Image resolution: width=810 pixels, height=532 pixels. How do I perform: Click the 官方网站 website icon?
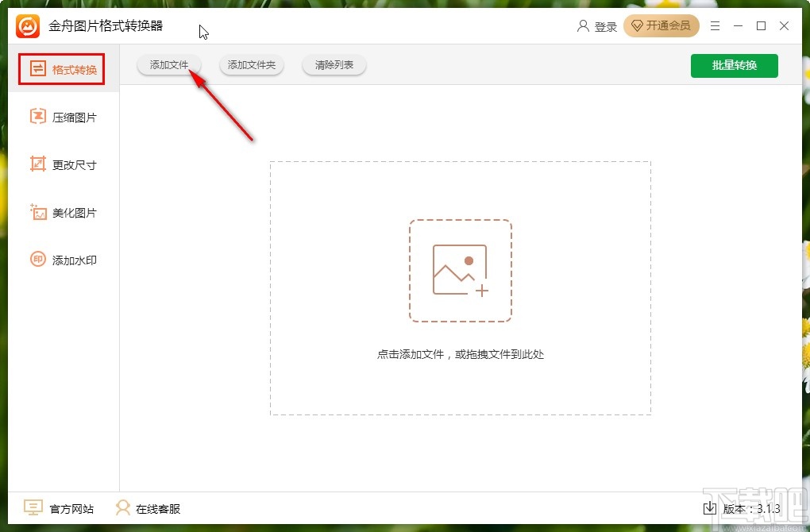tap(32, 507)
